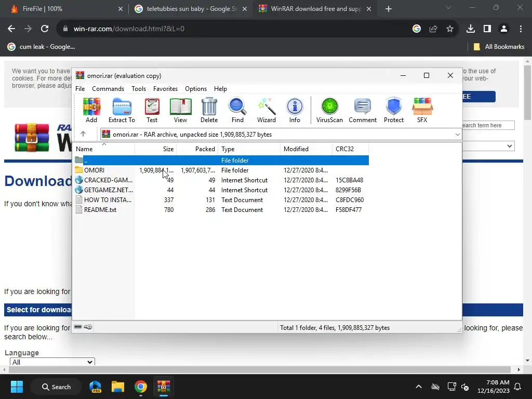The height and width of the screenshot is (399, 532).
Task: Open the File menu in WinRAR
Action: pyautogui.click(x=80, y=88)
